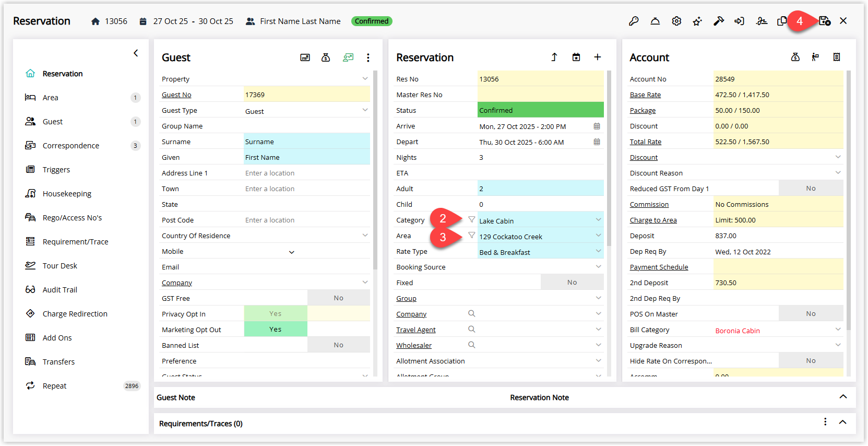Click the Travel Agent search magnifier
The width and height of the screenshot is (868, 446).
click(472, 329)
